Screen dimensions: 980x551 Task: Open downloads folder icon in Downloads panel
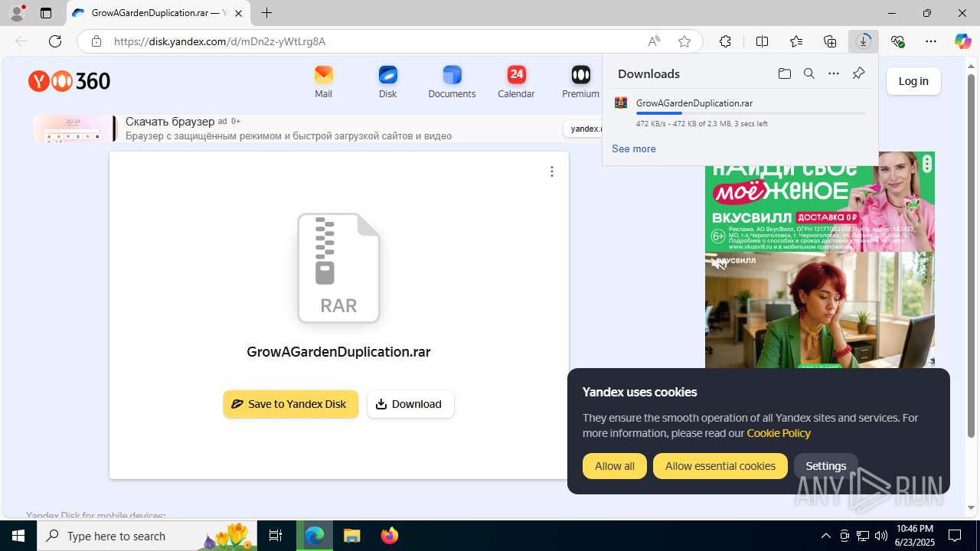pyautogui.click(x=784, y=73)
